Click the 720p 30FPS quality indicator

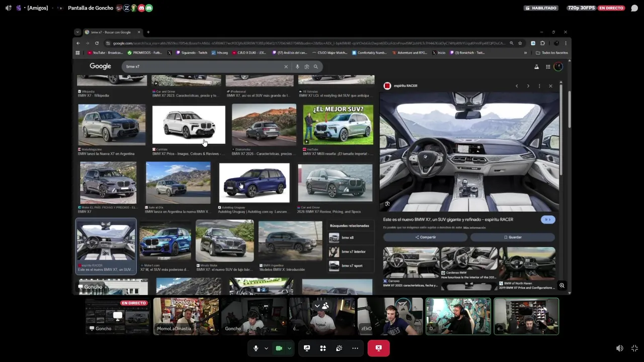[x=581, y=8]
